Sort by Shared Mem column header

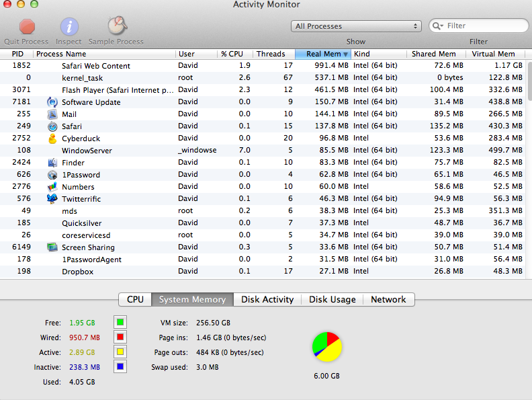pos(437,54)
